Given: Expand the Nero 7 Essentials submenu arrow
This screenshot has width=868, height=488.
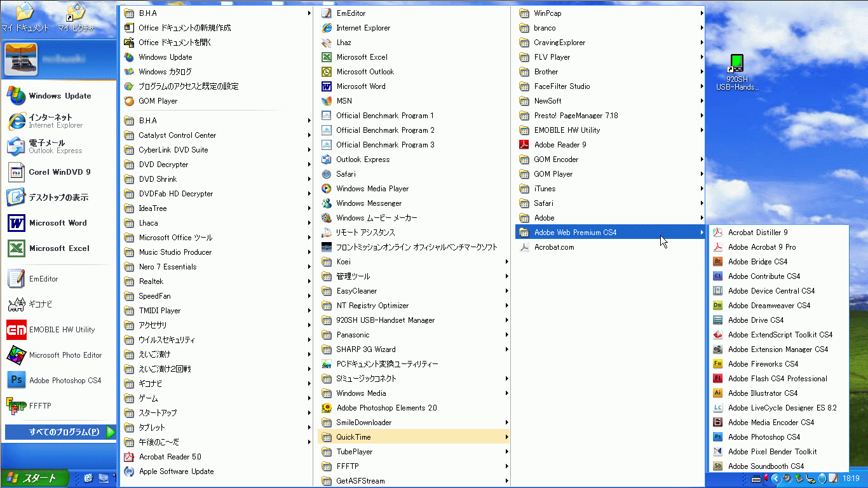Looking at the screenshot, I should point(309,267).
